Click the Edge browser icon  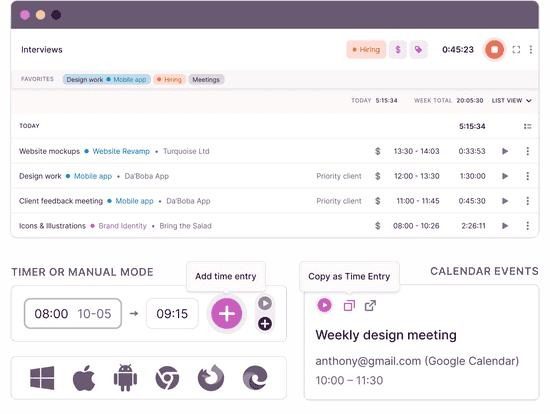pos(255,378)
